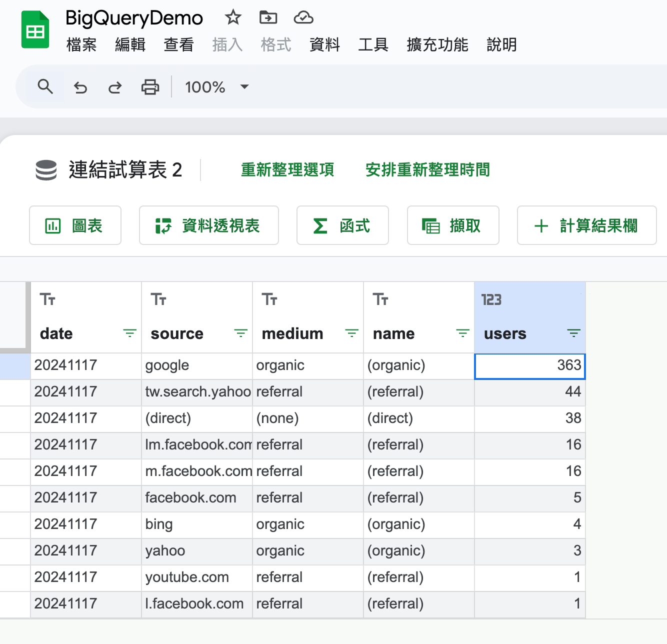The image size is (667, 644).
Task: Click the 123 number type icon above users
Action: click(x=491, y=299)
